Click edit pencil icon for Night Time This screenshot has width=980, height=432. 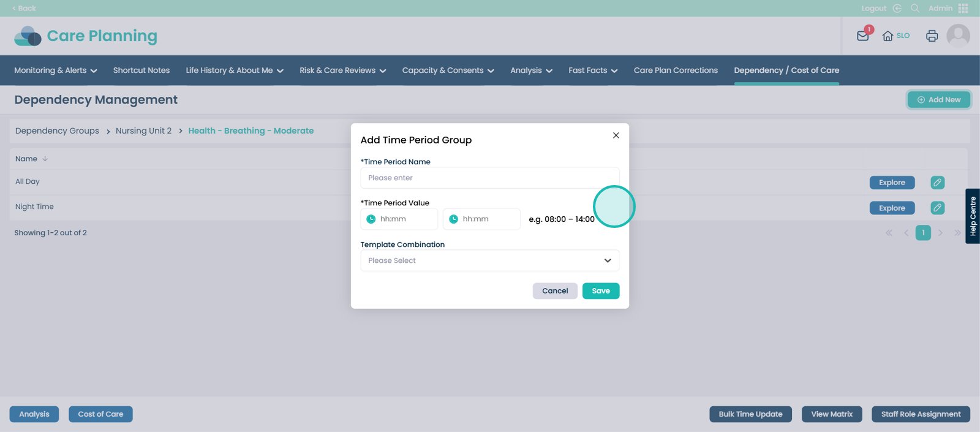click(937, 208)
